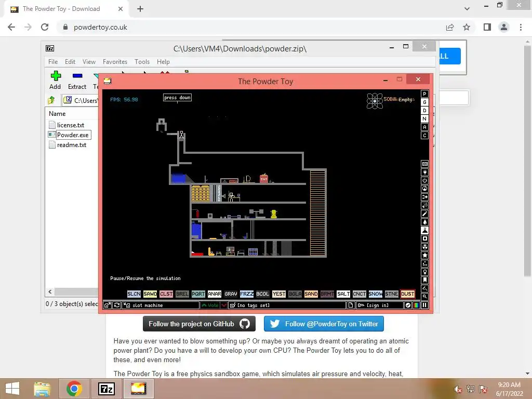The image size is (532, 399).
Task: Go up one folder in 7-Zip
Action: (51, 100)
